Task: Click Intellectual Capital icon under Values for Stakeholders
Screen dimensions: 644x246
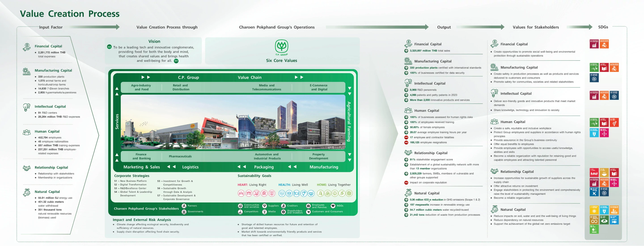Action: 494,93
